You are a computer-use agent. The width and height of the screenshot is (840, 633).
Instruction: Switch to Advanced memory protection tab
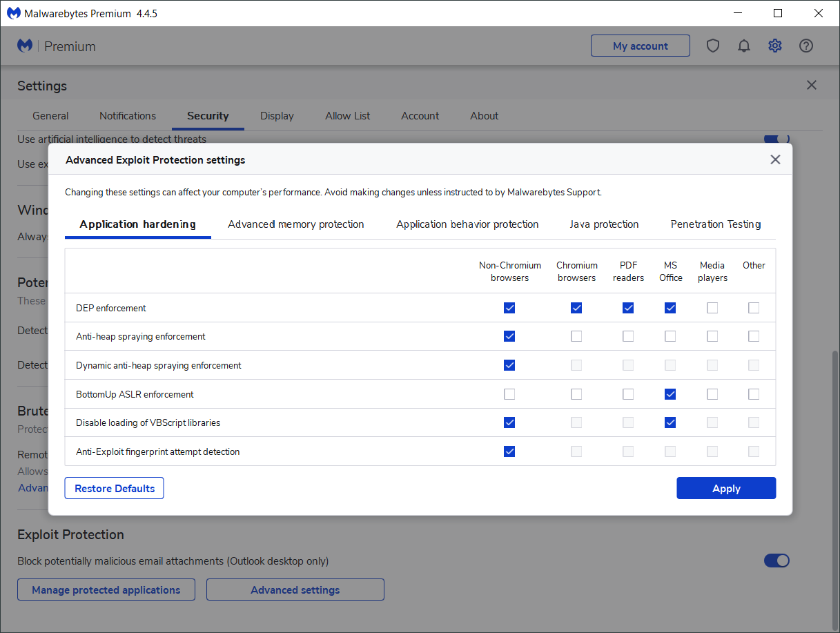pos(296,224)
